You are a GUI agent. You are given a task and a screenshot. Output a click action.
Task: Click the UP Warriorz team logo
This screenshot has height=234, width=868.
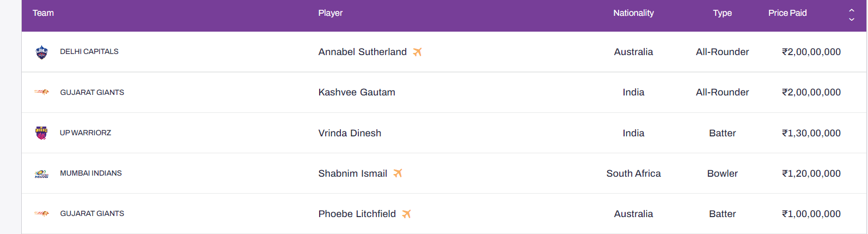coord(41,133)
